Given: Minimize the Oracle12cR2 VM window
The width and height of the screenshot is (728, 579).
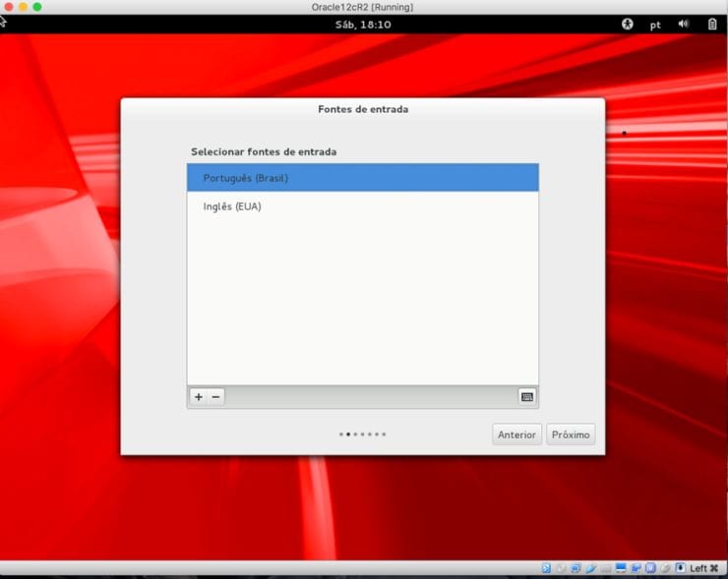Looking at the screenshot, I should 24,7.
